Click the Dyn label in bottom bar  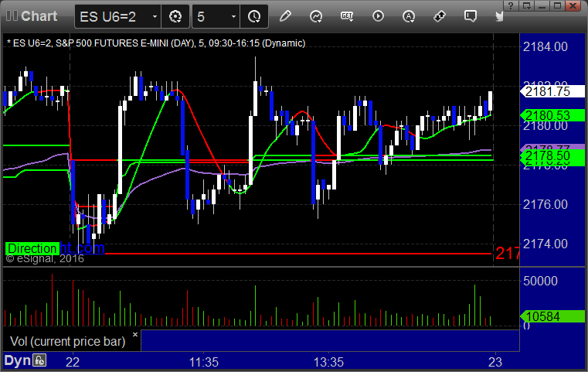pyautogui.click(x=17, y=360)
